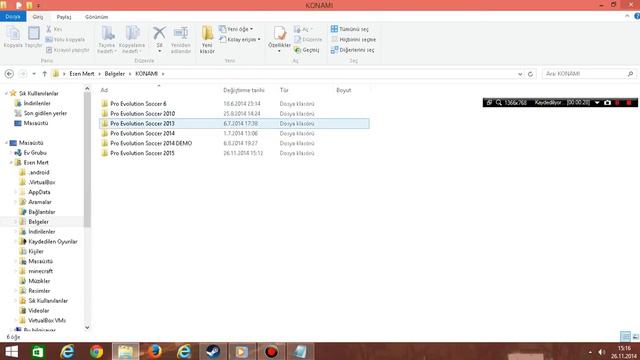Click the Kes (cut) scissors icon

[49, 29]
